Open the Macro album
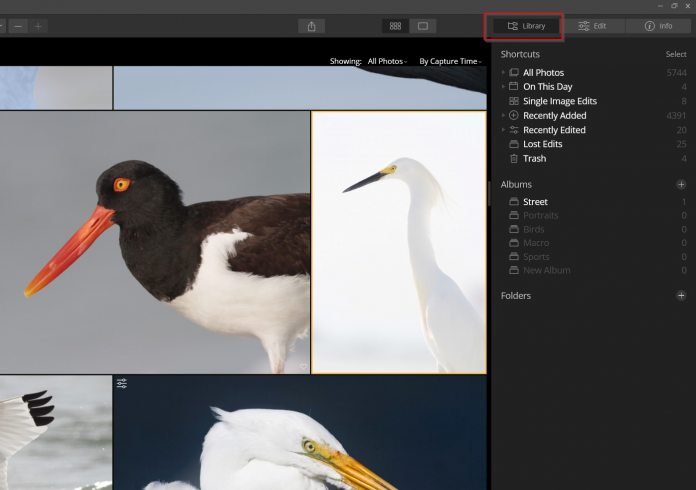Image resolution: width=696 pixels, height=490 pixels. [x=536, y=243]
